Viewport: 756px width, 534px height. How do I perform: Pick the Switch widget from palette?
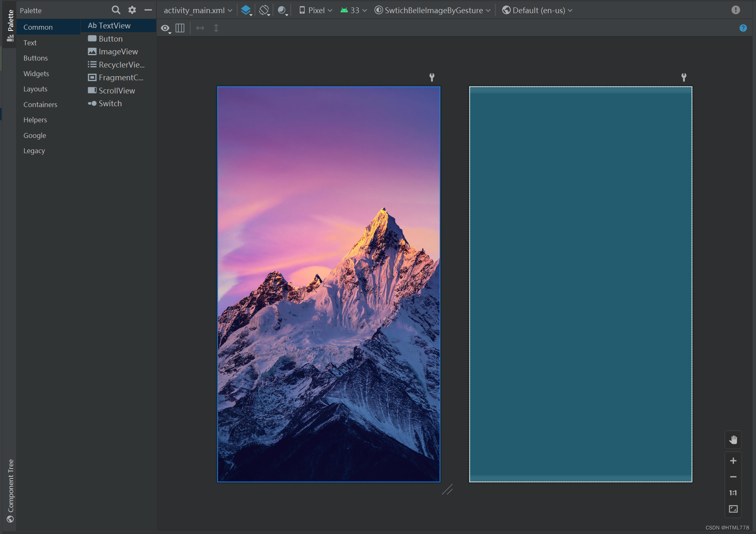(119, 103)
